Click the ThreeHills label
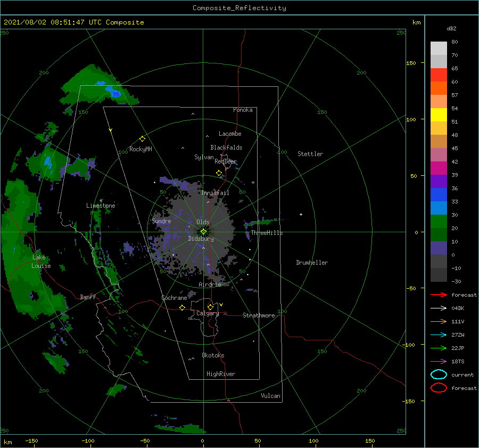This screenshot has width=479, height=448. [267, 233]
